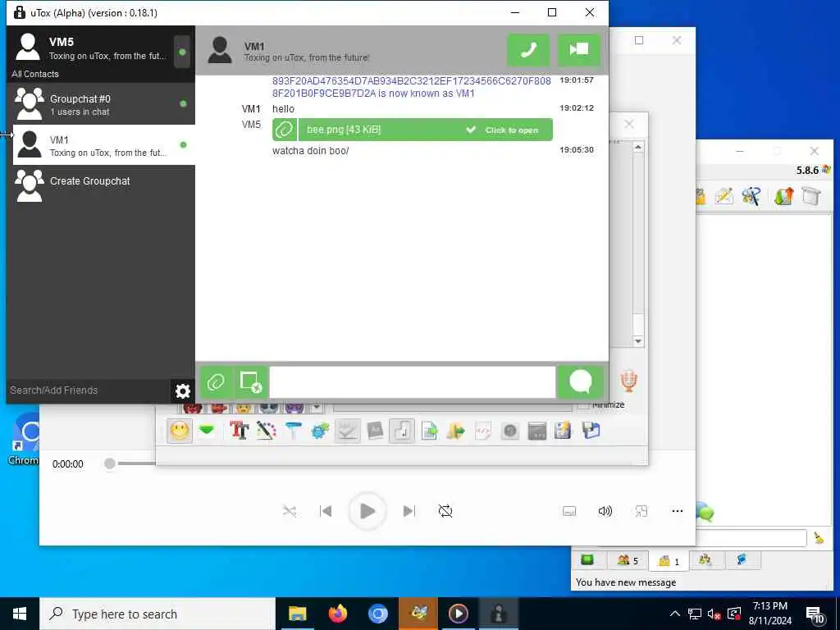Click the envelope with pencil icon

(x=724, y=196)
